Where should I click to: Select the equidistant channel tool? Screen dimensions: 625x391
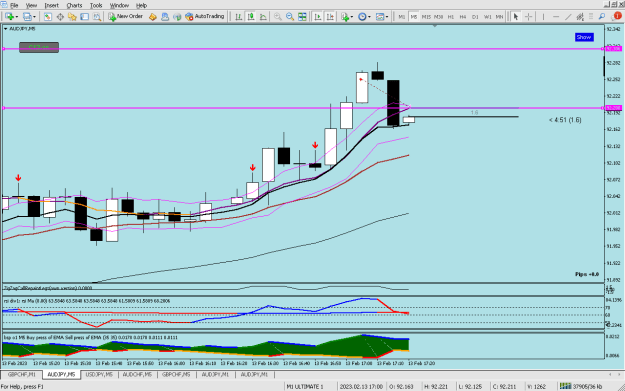[x=580, y=16]
